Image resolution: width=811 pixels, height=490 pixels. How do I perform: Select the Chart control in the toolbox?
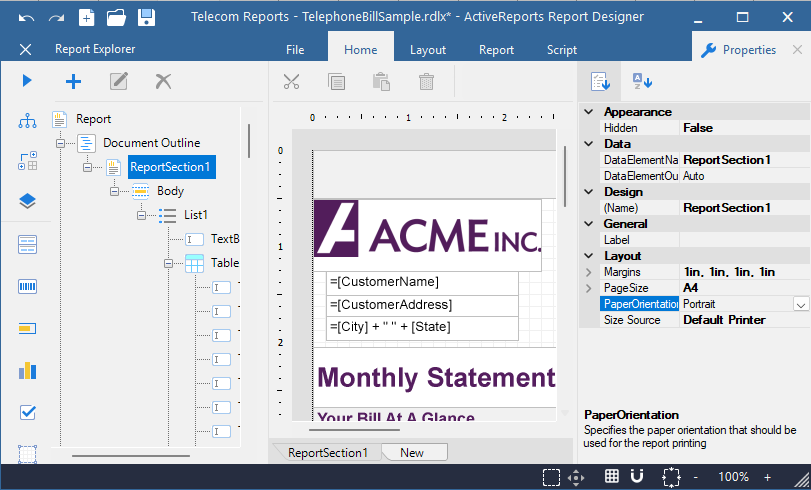pyautogui.click(x=27, y=370)
